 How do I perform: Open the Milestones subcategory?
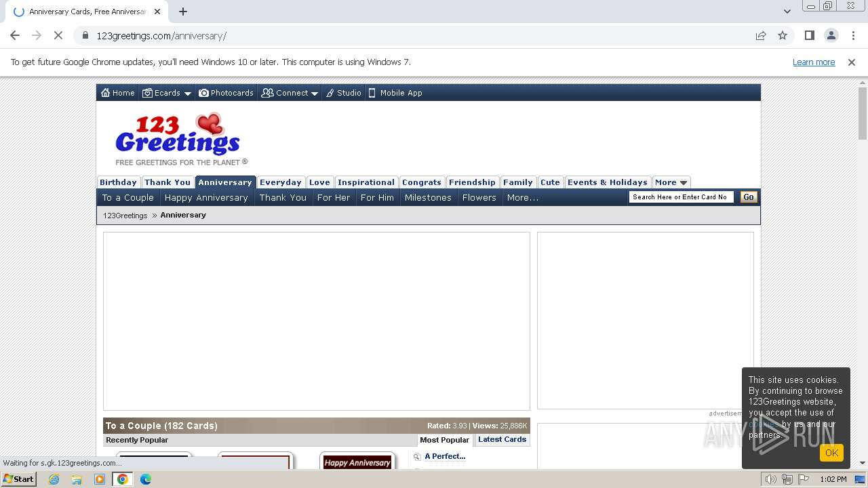[428, 198]
